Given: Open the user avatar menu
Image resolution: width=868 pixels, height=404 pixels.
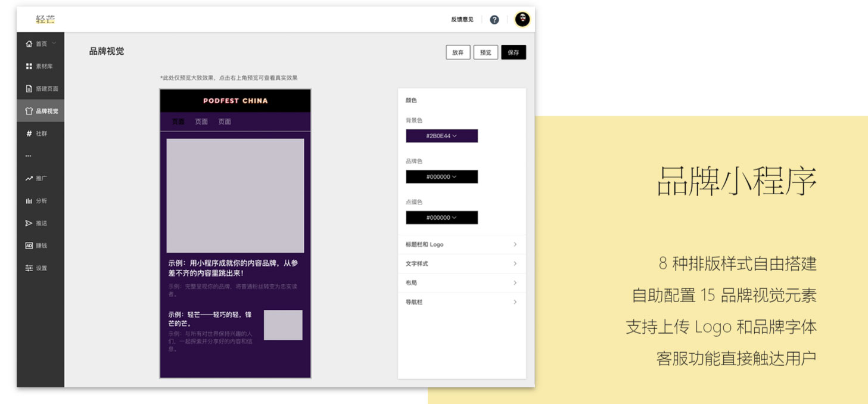Looking at the screenshot, I should tap(522, 20).
